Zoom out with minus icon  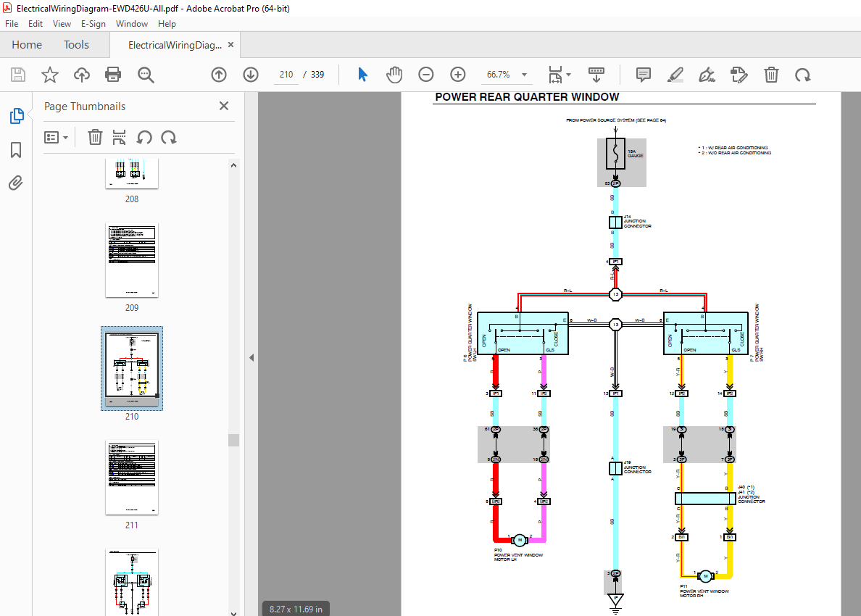[x=426, y=75]
